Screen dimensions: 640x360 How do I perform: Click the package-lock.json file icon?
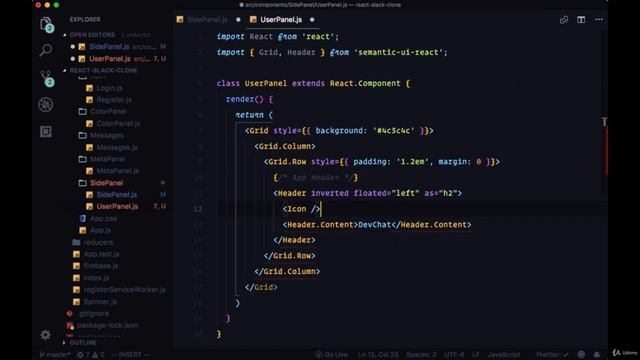point(70,325)
